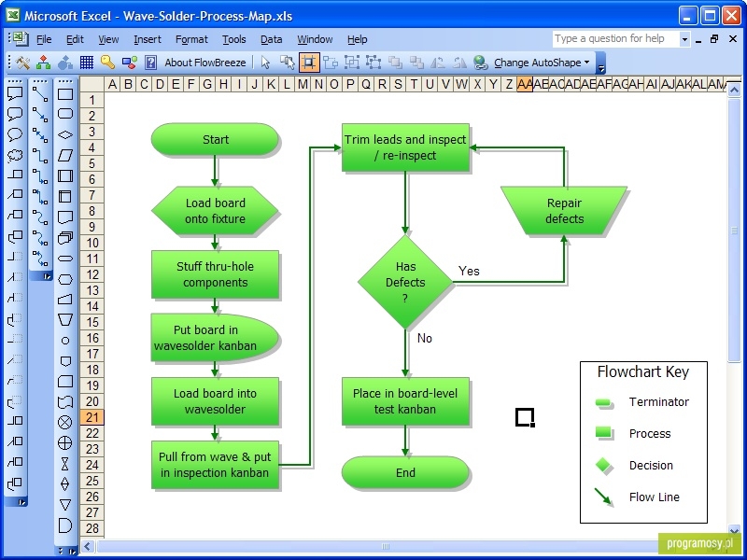Select the Load board onto fixture hexagon

tap(215, 211)
